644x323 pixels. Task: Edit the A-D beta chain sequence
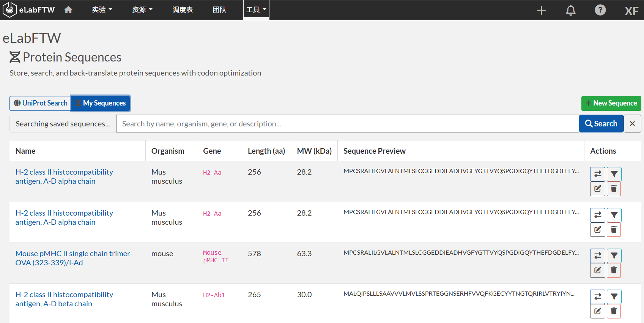coord(598,311)
